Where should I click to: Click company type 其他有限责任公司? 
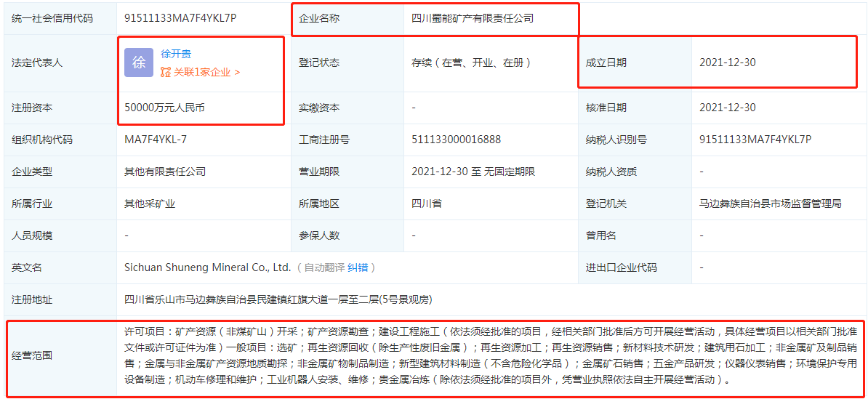click(165, 172)
